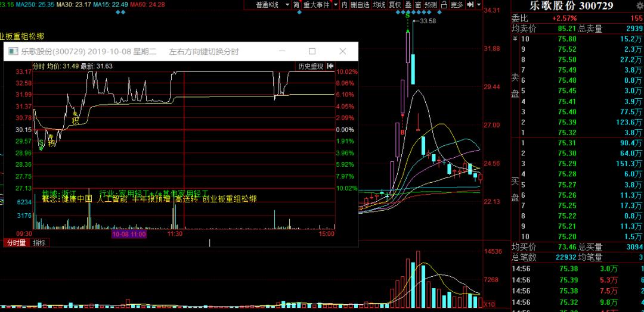The image size is (644, 312).
Task: Toggle the padlock lock icon
Action: 444,5
